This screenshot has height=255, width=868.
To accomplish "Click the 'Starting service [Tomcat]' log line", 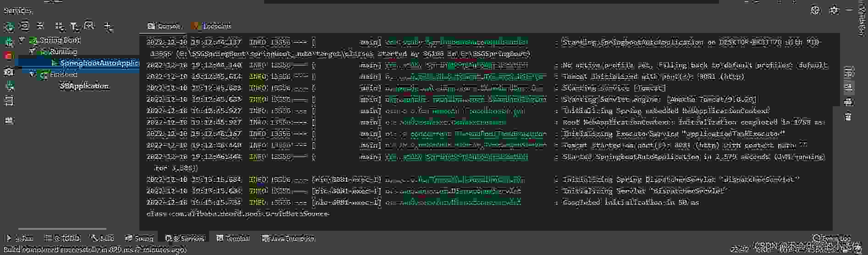I will click(614, 88).
